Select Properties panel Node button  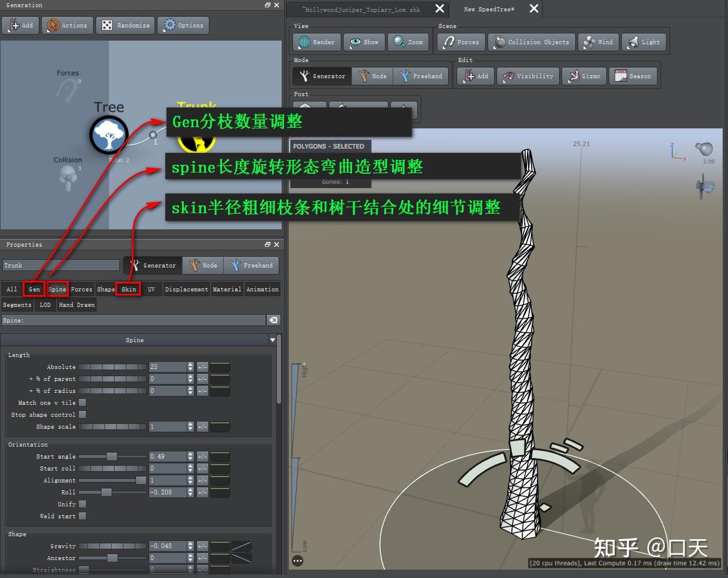(203, 265)
